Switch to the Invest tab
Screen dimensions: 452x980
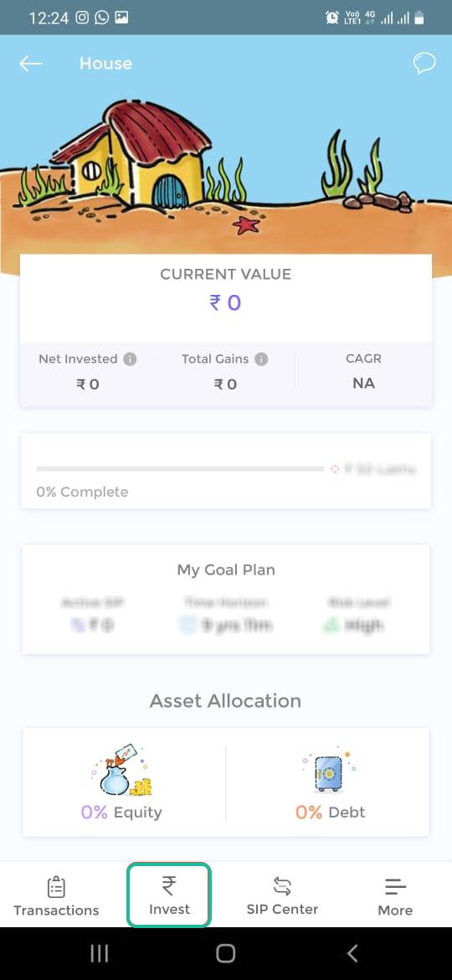[x=169, y=895]
